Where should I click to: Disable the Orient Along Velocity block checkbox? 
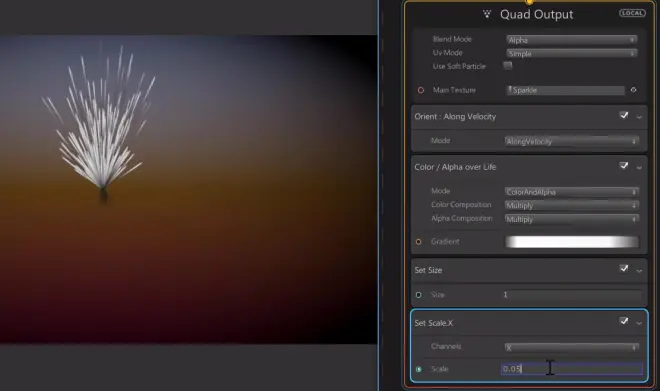pos(624,115)
